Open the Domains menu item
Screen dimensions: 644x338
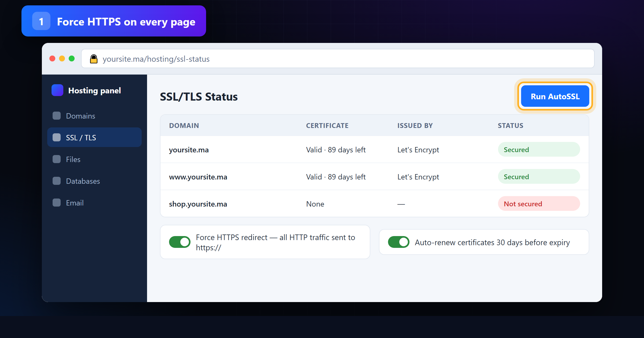pos(94,116)
